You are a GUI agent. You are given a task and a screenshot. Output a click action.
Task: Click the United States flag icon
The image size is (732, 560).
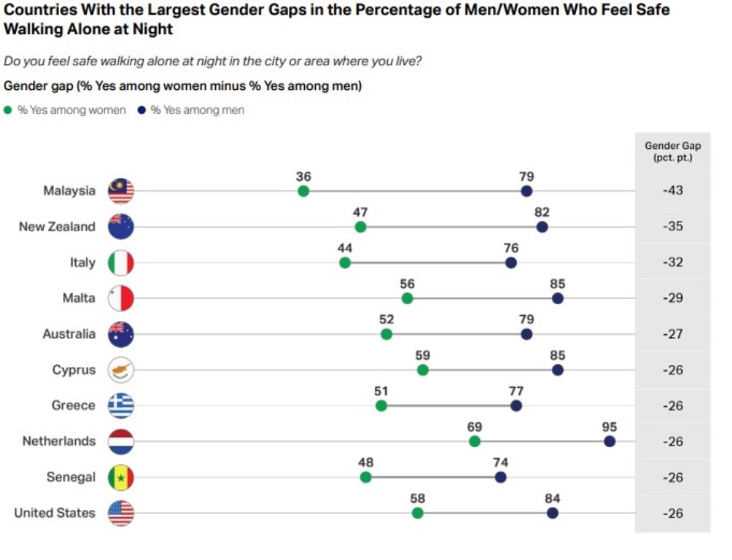point(121,513)
